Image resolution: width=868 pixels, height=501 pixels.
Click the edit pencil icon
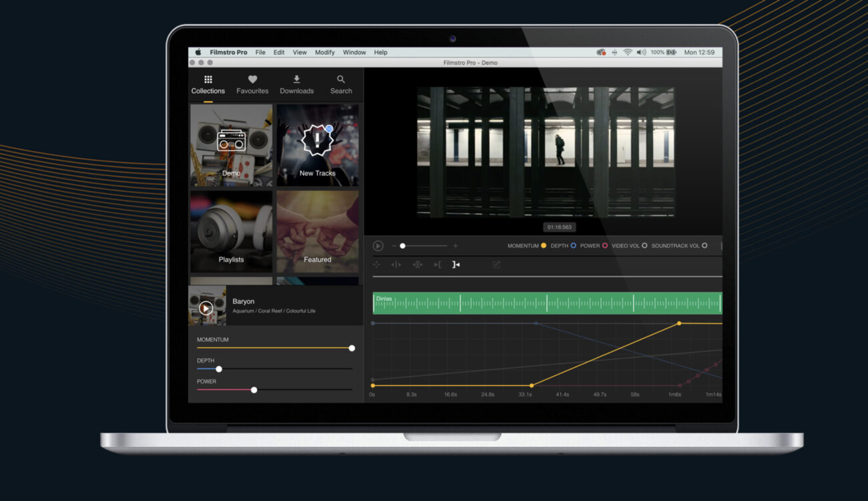(x=496, y=265)
